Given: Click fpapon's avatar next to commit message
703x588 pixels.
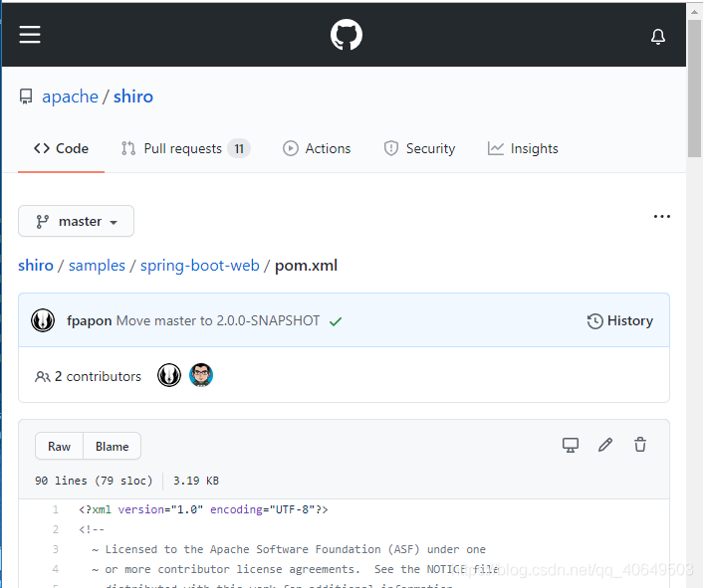Looking at the screenshot, I should (x=43, y=320).
